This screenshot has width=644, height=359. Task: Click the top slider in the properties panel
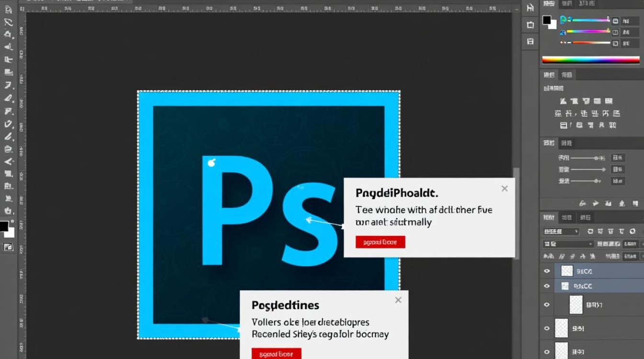coord(588,157)
